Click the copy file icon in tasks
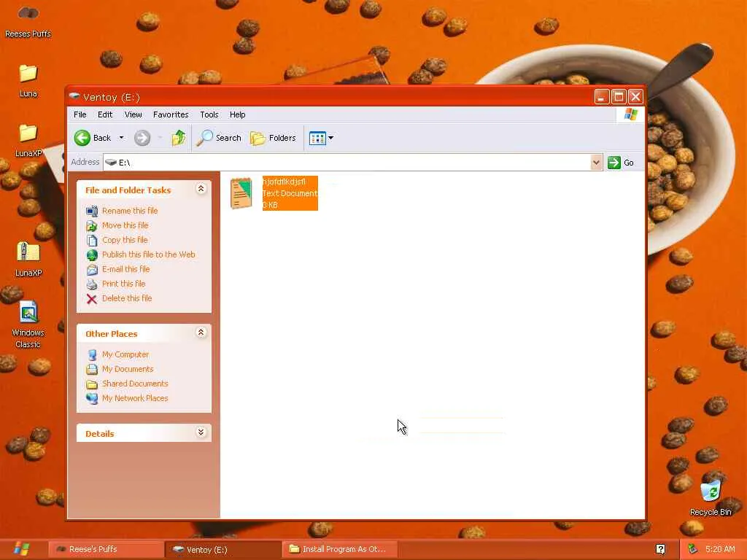Viewport: 747px width, 560px height. [x=92, y=241]
